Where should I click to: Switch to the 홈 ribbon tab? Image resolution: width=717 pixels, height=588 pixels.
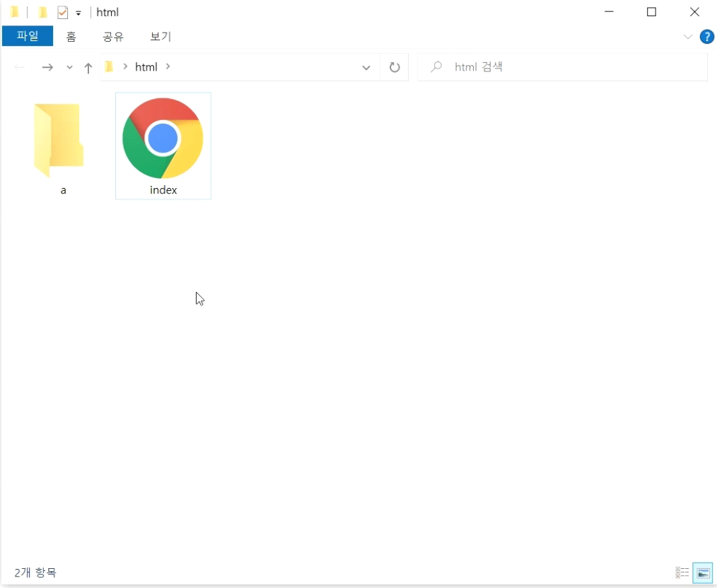71,37
